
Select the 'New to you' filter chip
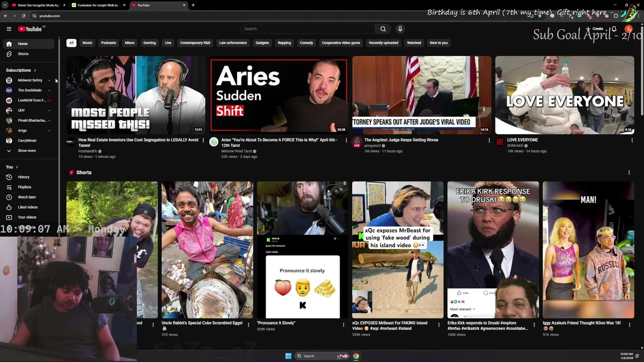[x=439, y=43]
